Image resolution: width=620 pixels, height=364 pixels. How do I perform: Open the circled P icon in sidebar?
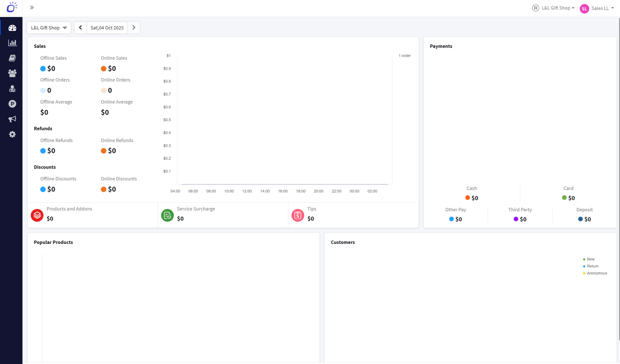point(12,104)
